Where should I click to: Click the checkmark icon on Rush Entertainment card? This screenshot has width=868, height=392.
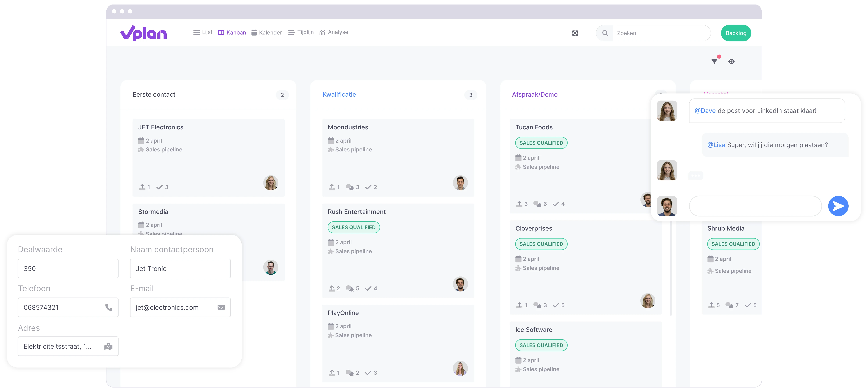[x=368, y=288]
